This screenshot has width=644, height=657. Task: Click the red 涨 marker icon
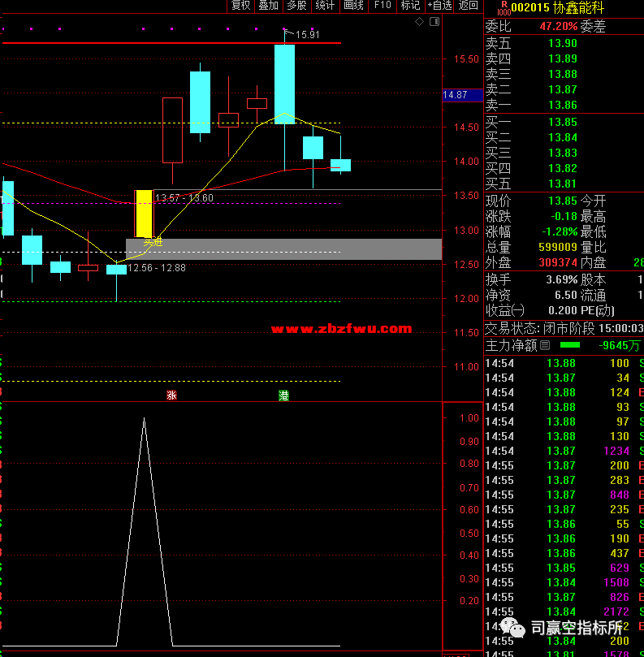171,395
